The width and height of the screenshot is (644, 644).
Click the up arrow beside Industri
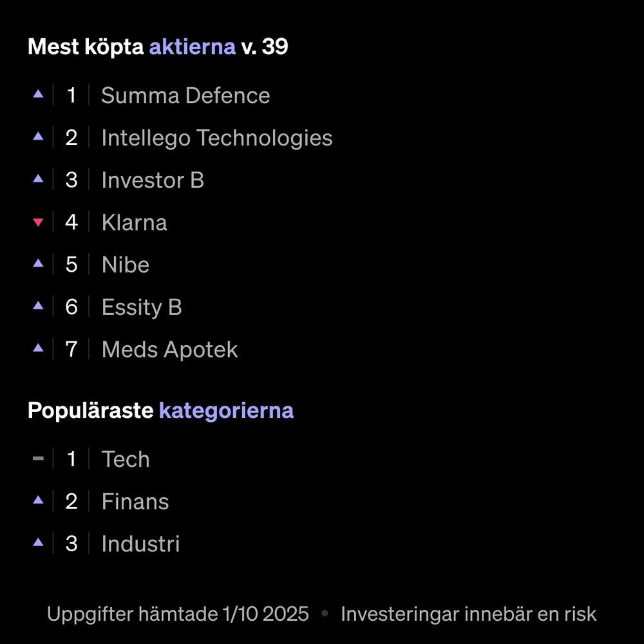click(38, 542)
